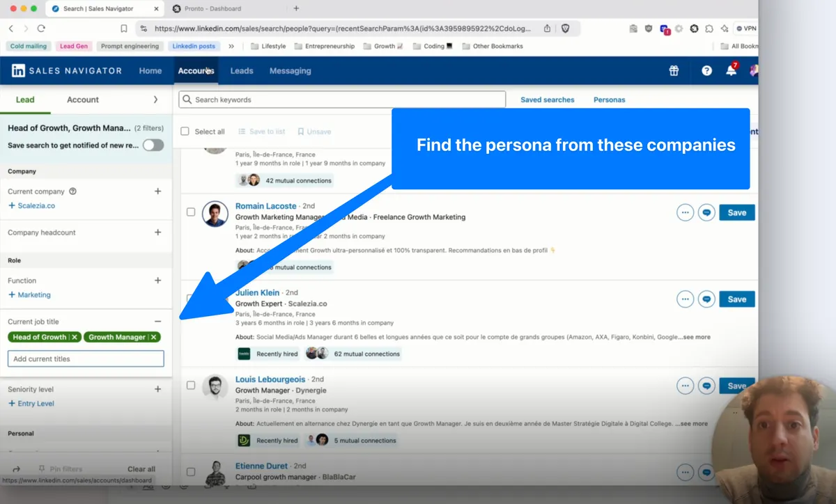
Task: Check the Romain Lacoste row checkbox
Action: click(191, 212)
